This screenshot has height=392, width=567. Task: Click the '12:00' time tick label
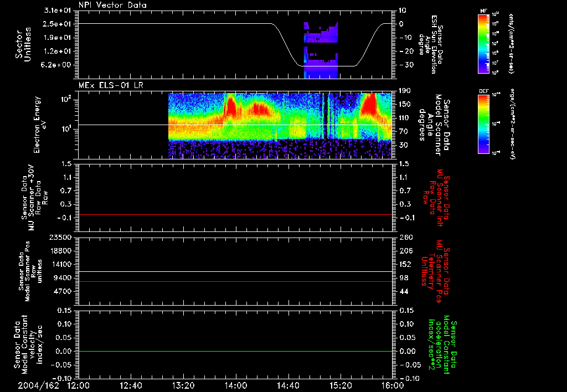tap(79, 385)
